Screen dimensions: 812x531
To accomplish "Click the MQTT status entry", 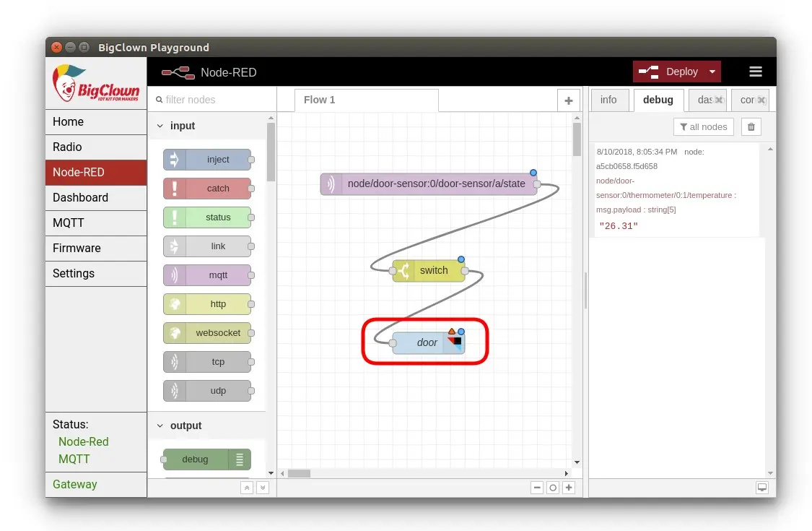I will pos(74,459).
